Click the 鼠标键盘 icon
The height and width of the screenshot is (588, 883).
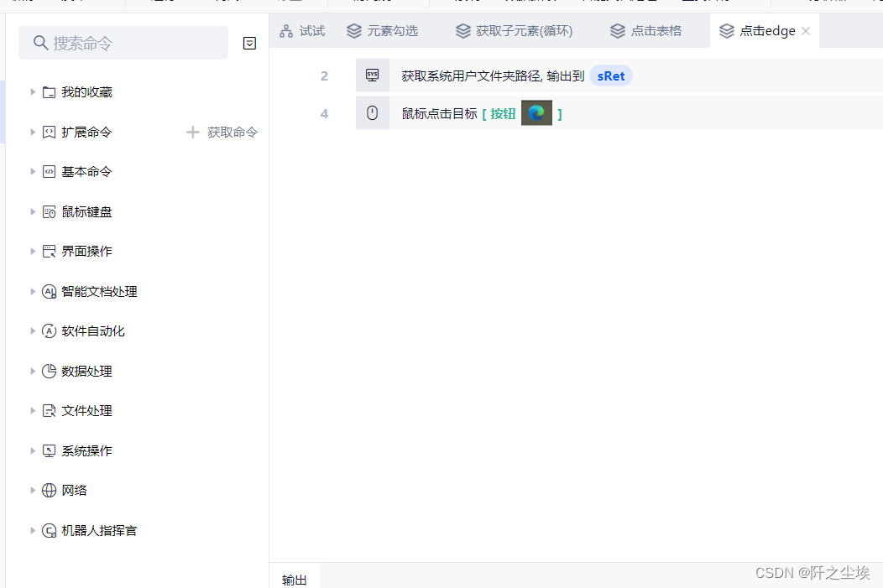pos(49,211)
